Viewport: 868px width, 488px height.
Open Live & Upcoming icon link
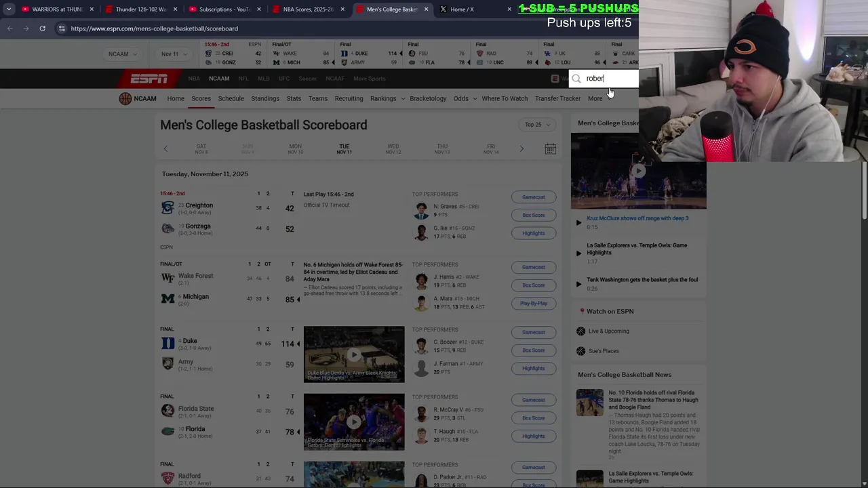tap(581, 331)
